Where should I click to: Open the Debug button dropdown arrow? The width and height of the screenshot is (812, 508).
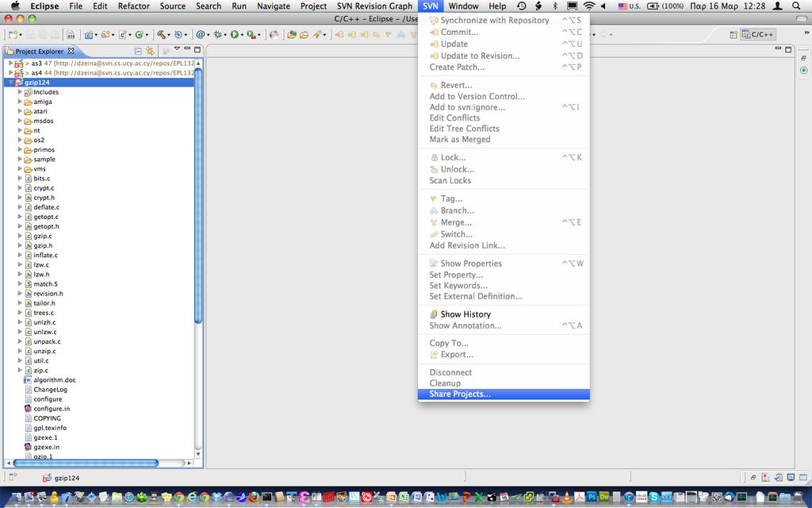point(225,35)
